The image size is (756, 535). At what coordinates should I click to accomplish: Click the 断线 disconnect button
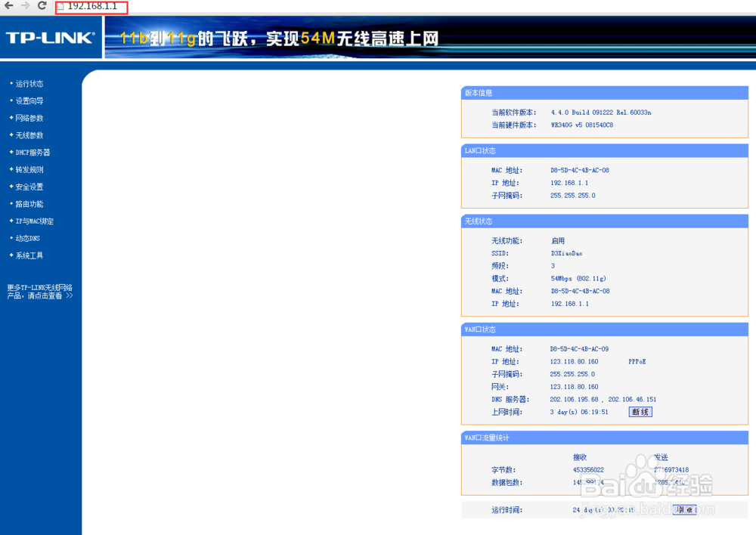(640, 412)
